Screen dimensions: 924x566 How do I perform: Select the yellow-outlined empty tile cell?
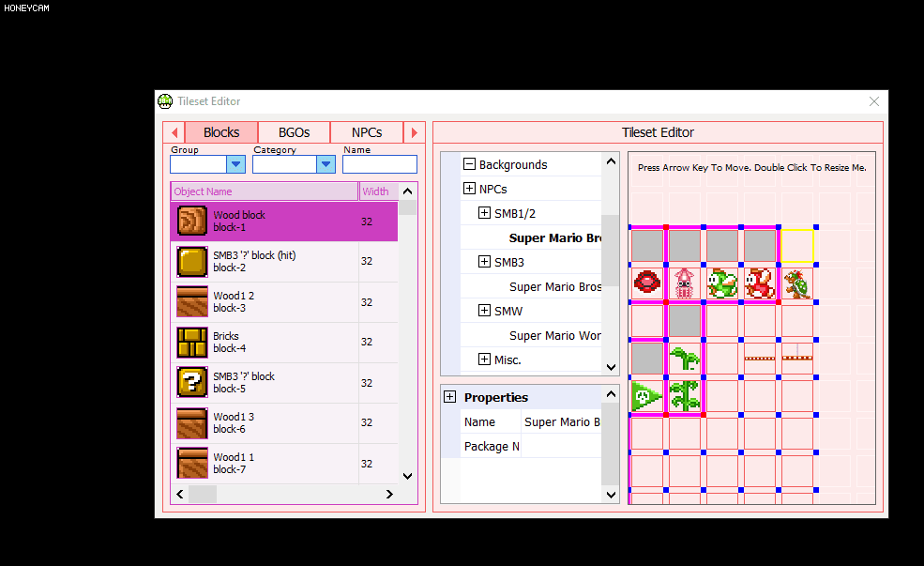pyautogui.click(x=797, y=246)
